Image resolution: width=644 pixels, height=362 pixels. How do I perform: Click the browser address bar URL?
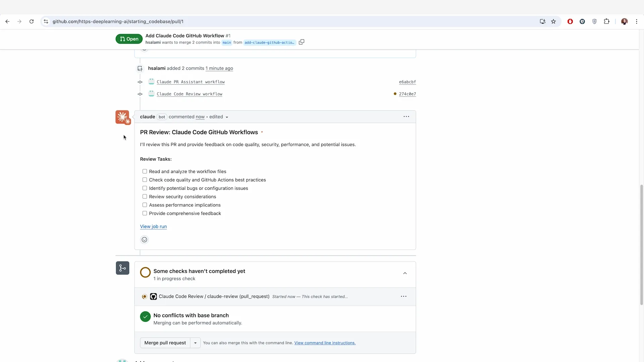click(x=118, y=21)
